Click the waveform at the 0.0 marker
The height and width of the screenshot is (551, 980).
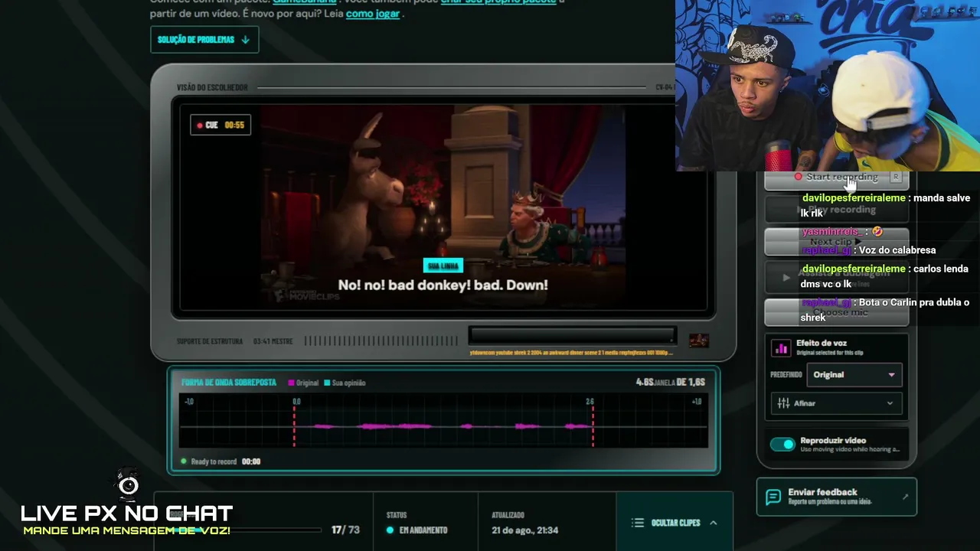[x=295, y=425]
